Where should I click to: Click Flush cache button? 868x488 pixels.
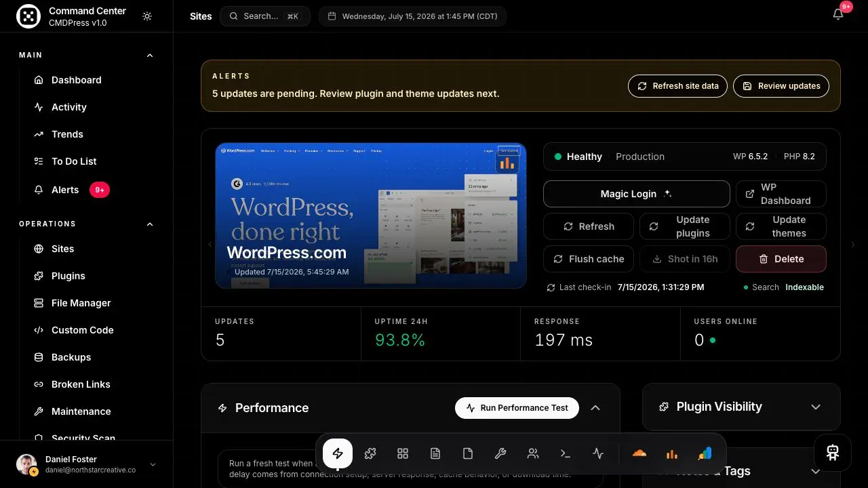[x=589, y=259]
